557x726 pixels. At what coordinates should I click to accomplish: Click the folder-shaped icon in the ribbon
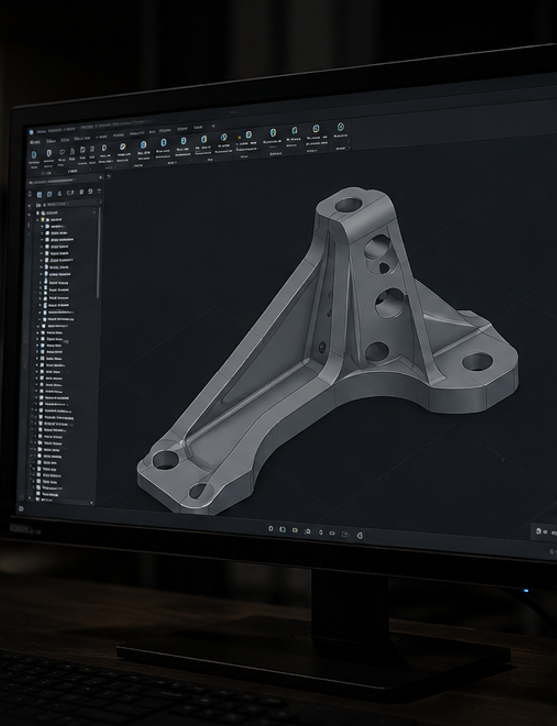(62, 152)
